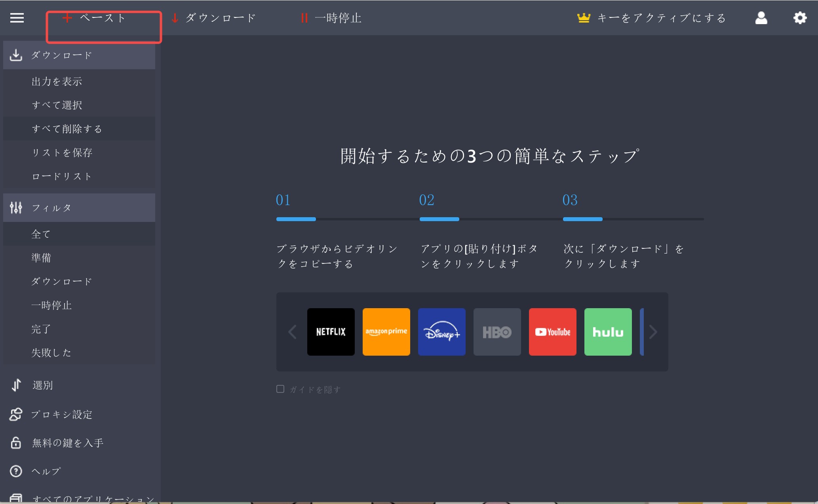Click previous arrow in services carousel
818x504 pixels.
(x=292, y=332)
